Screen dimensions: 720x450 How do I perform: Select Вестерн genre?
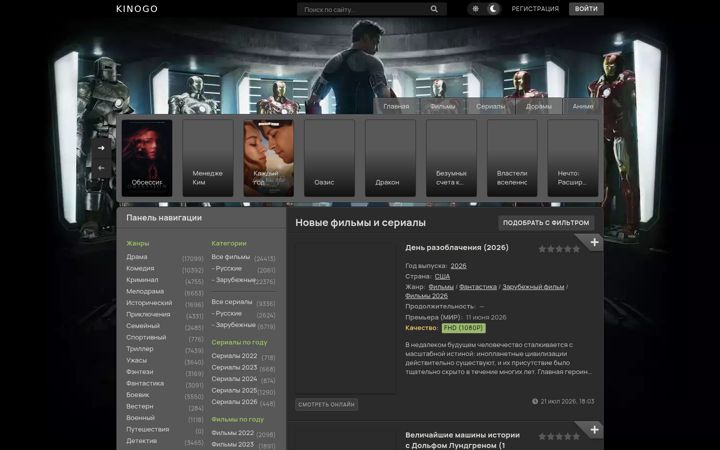pos(140,406)
